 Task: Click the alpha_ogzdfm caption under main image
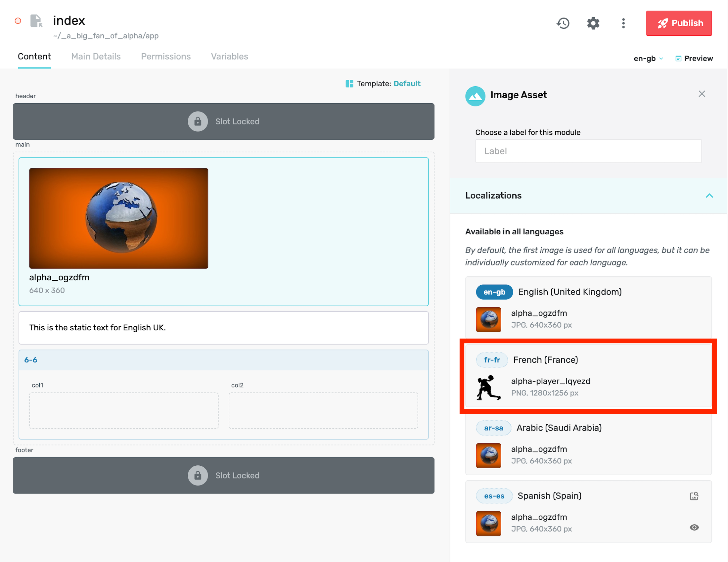tap(59, 277)
